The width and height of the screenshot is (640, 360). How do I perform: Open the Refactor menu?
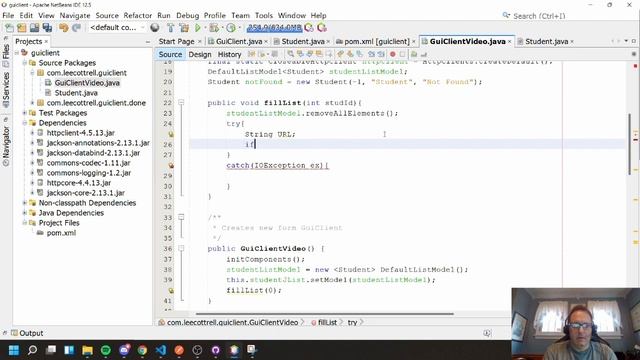tap(138, 16)
